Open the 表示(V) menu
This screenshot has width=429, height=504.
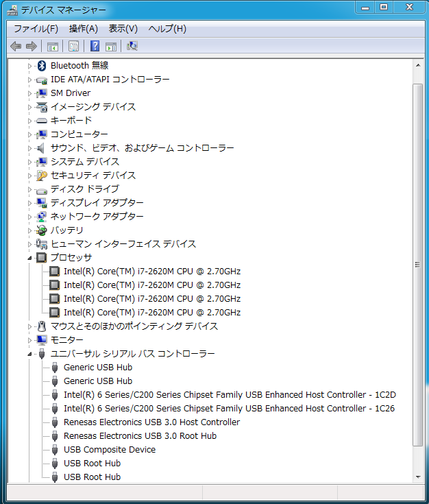tap(123, 29)
